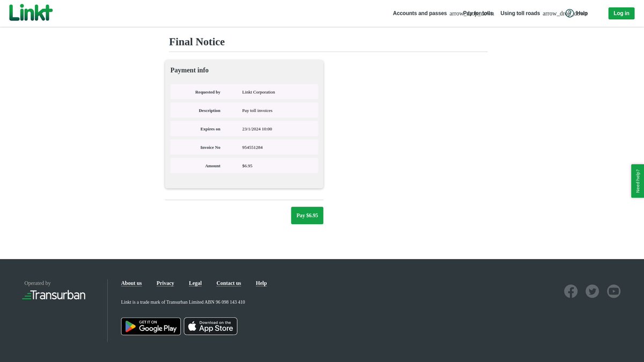Image resolution: width=644 pixels, height=362 pixels.
Task: Select the Linkt Corporation value
Action: tap(259, 92)
